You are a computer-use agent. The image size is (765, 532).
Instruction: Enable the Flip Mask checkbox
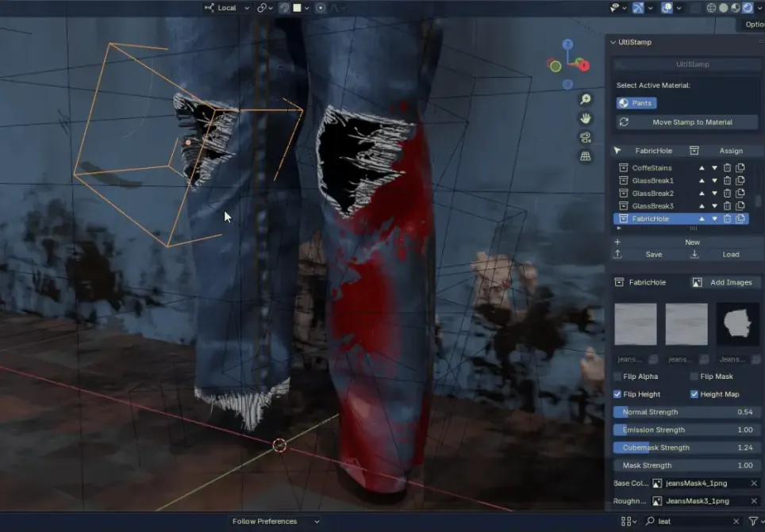click(x=694, y=377)
